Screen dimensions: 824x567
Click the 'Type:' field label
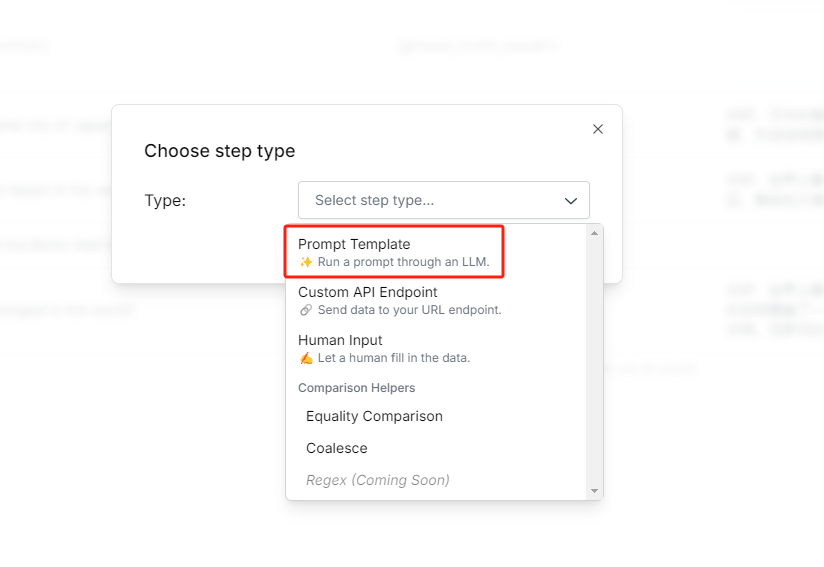click(x=165, y=200)
